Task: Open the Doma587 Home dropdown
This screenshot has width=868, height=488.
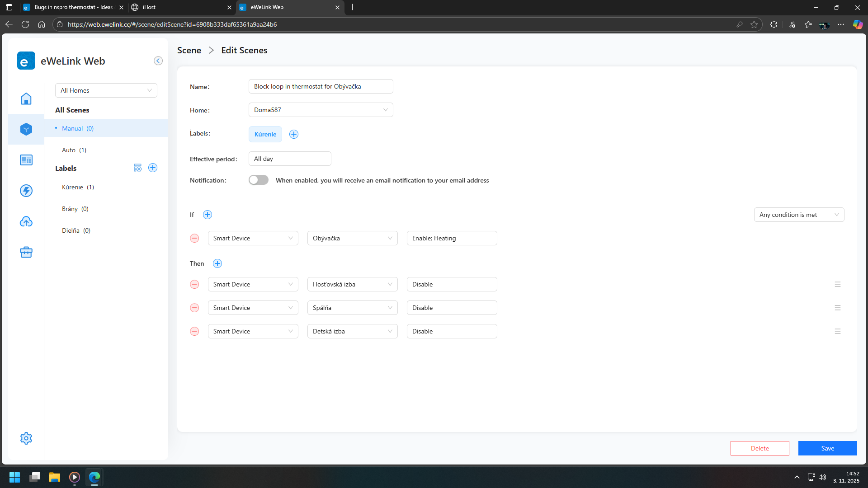Action: tap(321, 110)
